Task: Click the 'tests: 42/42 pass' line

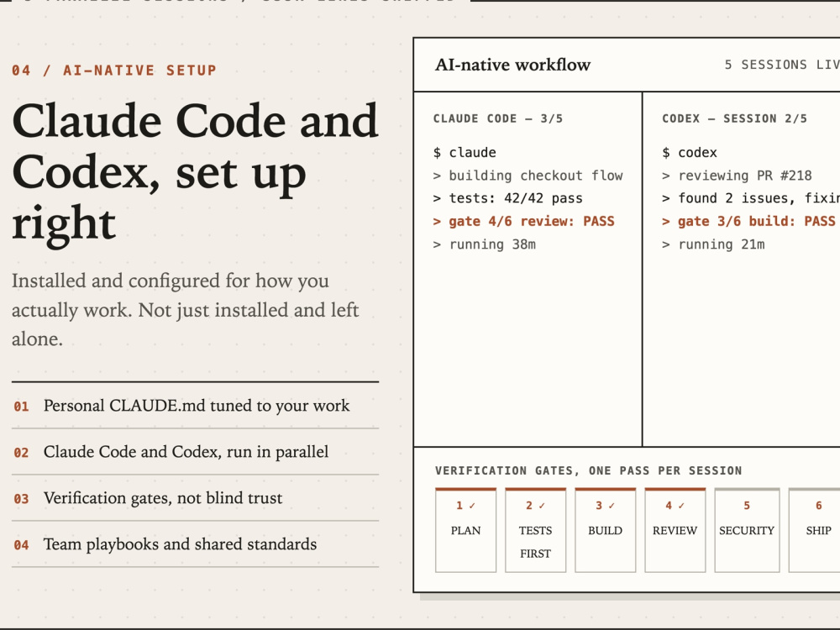Action: tap(507, 198)
